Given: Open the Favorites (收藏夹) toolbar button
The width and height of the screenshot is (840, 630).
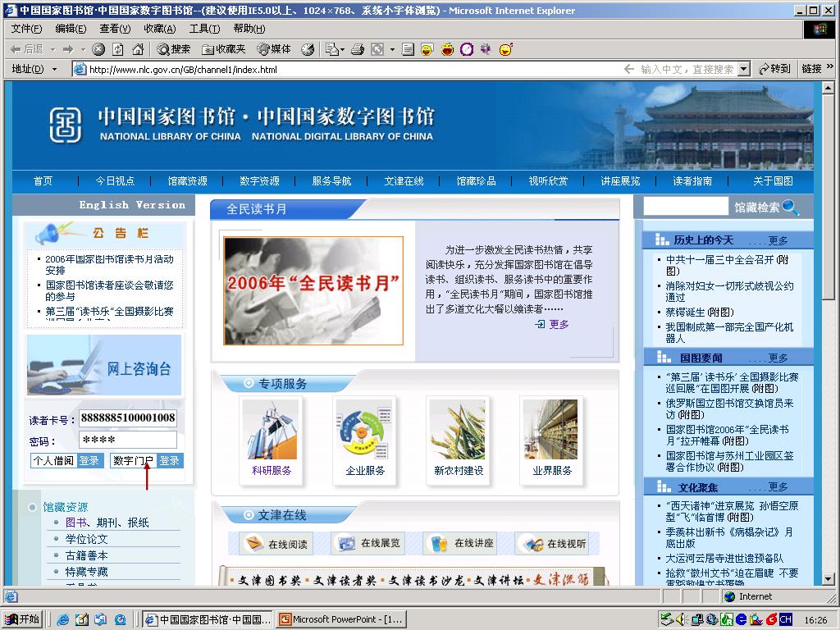Looking at the screenshot, I should 223,49.
